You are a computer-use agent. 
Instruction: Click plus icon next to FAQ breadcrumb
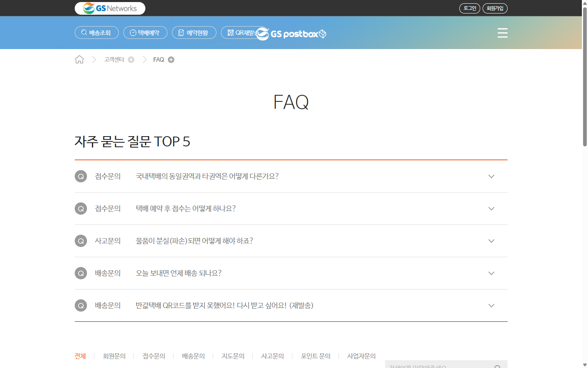[x=171, y=60]
